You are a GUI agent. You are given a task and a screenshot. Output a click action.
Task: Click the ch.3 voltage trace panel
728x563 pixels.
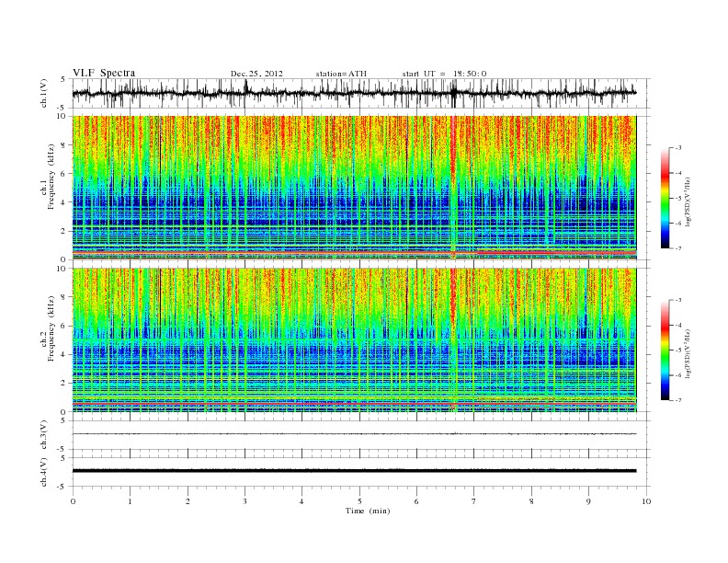point(361,435)
